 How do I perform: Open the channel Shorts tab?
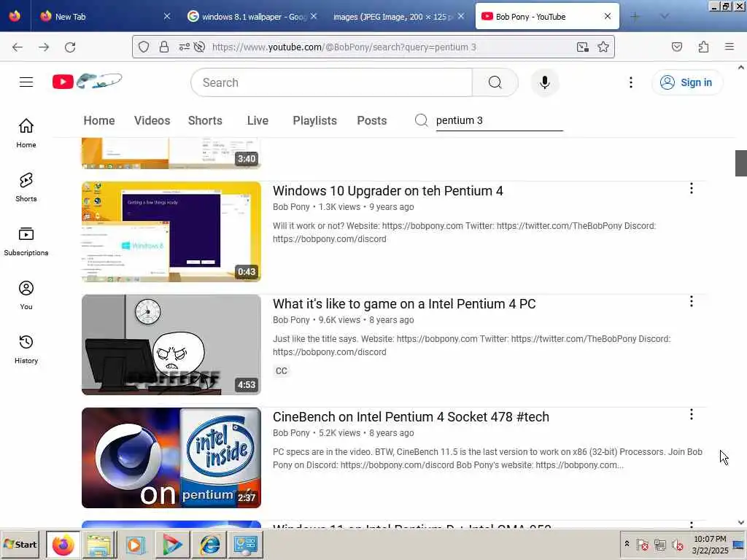(x=205, y=120)
